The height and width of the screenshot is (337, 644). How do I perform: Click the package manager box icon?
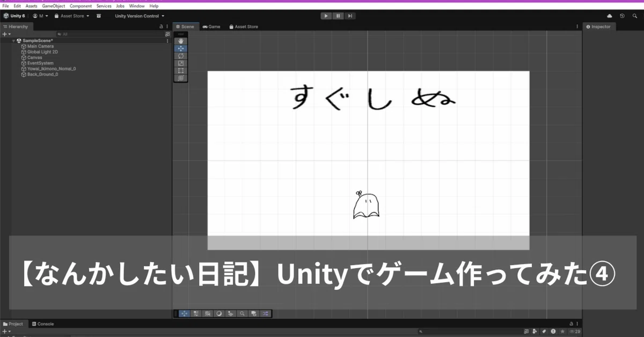pos(99,16)
